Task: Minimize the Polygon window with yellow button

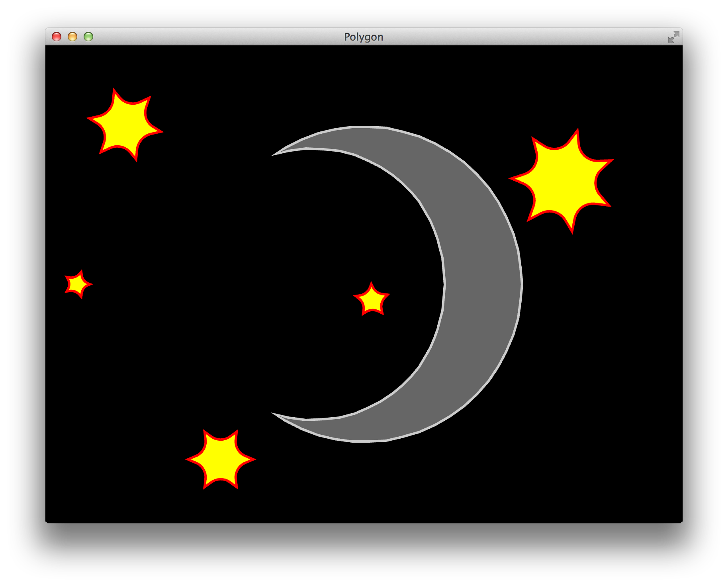Action: 72,37
